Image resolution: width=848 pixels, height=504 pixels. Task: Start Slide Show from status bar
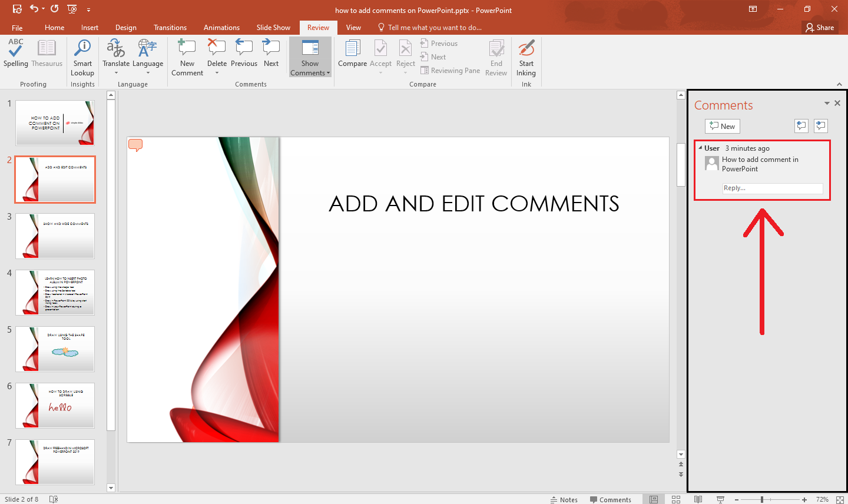[720, 499]
